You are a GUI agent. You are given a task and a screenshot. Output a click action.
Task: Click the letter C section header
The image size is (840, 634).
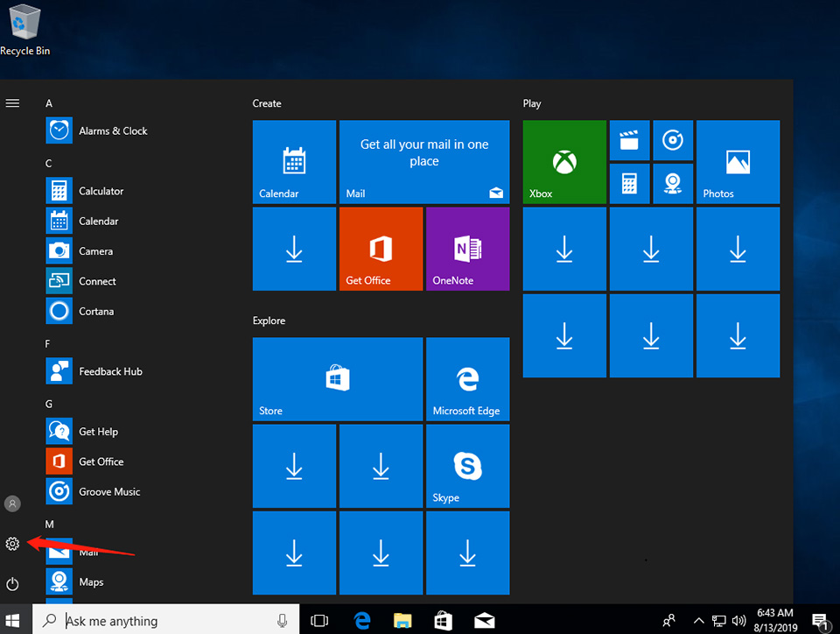click(49, 164)
